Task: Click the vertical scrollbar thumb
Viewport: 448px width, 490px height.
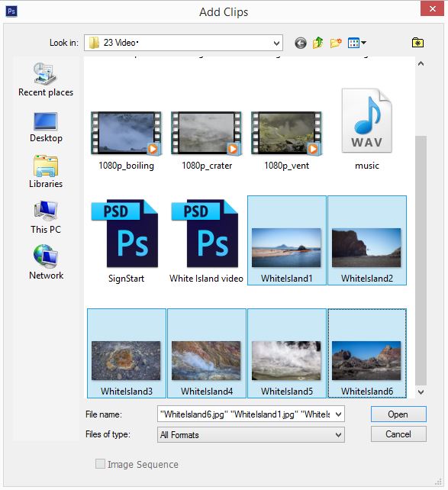Action: 421,260
